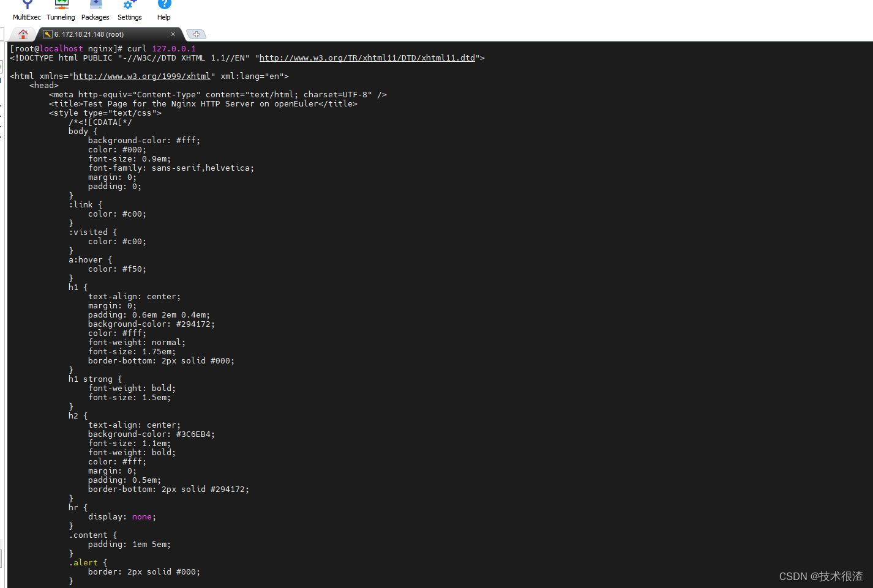Click the 'display: none;' line
Screen dimensions: 873x588
tap(122, 517)
